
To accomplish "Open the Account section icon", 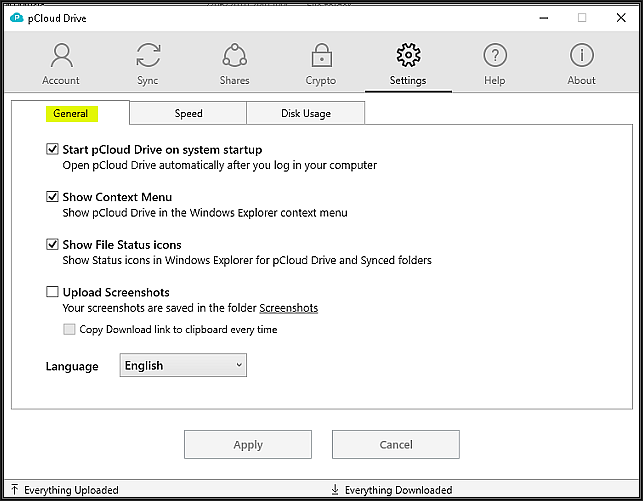I will [62, 55].
